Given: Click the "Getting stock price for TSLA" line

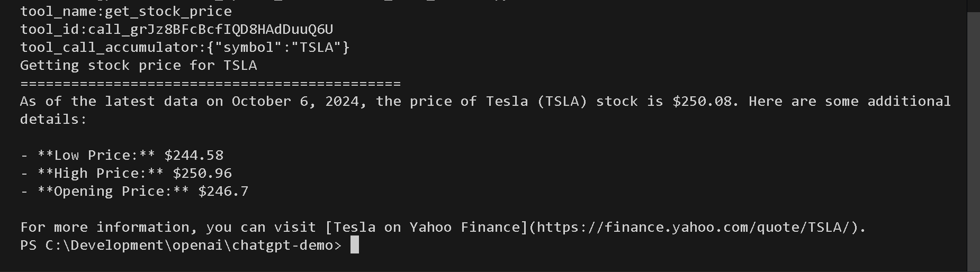Looking at the screenshot, I should point(138,66).
